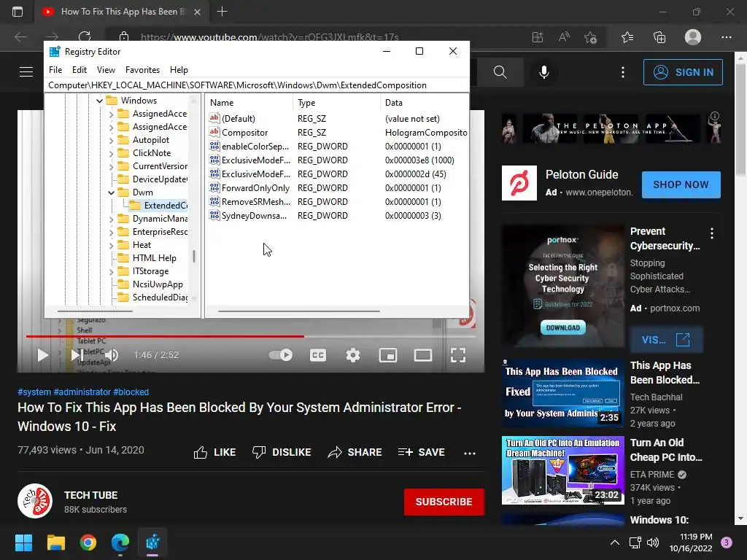Screen dimensions: 747x560
Task: Expand the ITStorage registry key
Action: [x=111, y=271]
